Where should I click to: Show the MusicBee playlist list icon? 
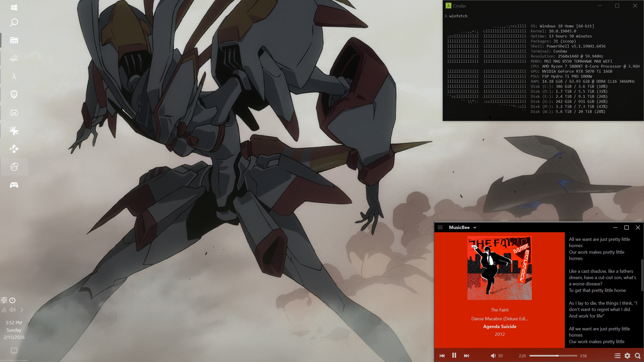[x=617, y=356]
